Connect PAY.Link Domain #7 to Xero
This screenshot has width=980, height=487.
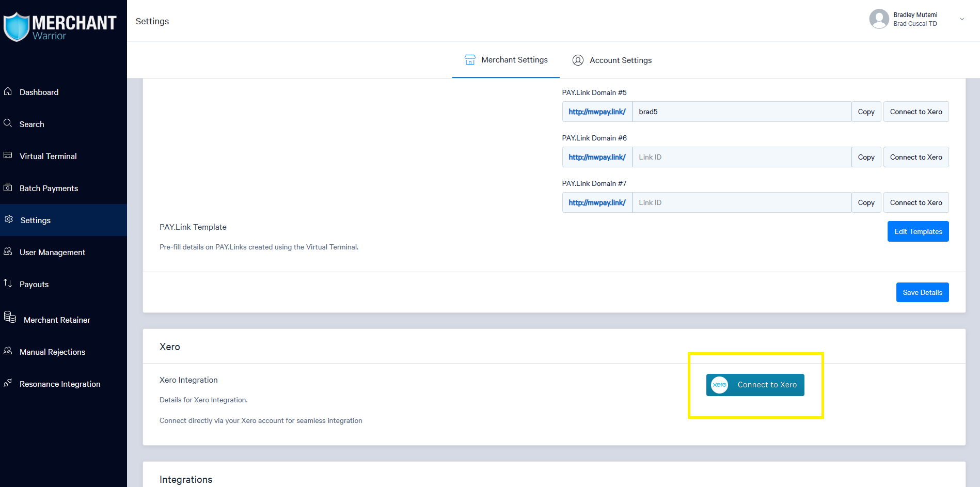click(x=916, y=202)
